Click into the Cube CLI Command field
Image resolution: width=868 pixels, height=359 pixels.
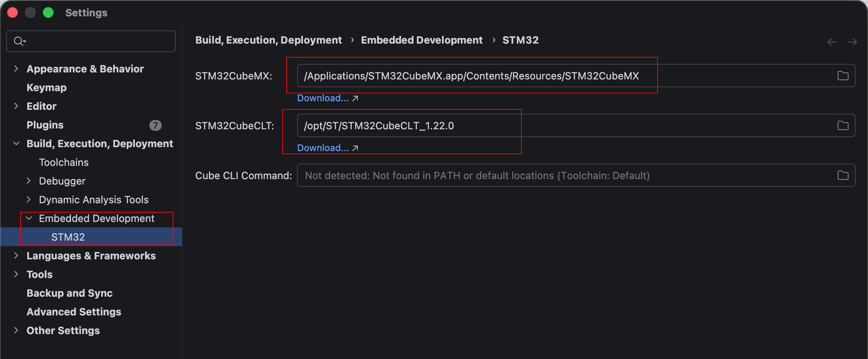576,175
